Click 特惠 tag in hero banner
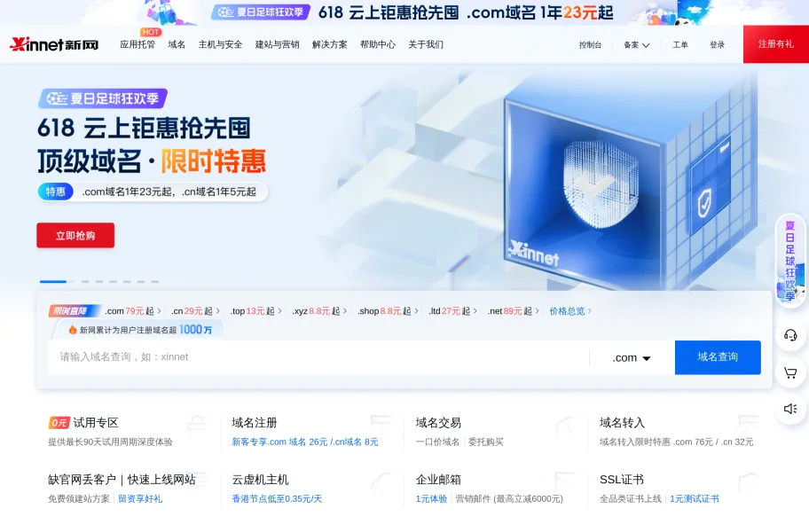This screenshot has height=532, width=809. 55,192
